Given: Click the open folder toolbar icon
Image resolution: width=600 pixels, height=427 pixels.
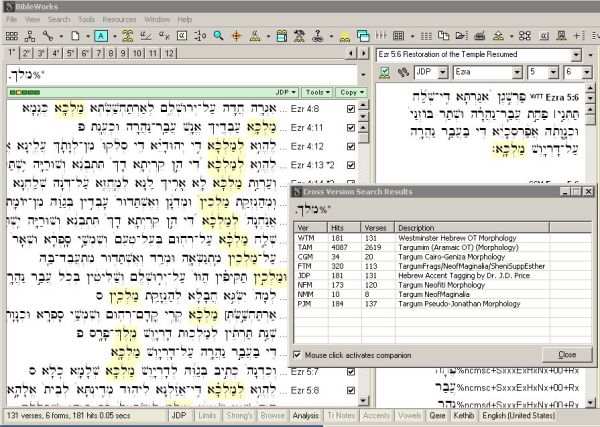Looking at the screenshot, I should [x=461, y=36].
